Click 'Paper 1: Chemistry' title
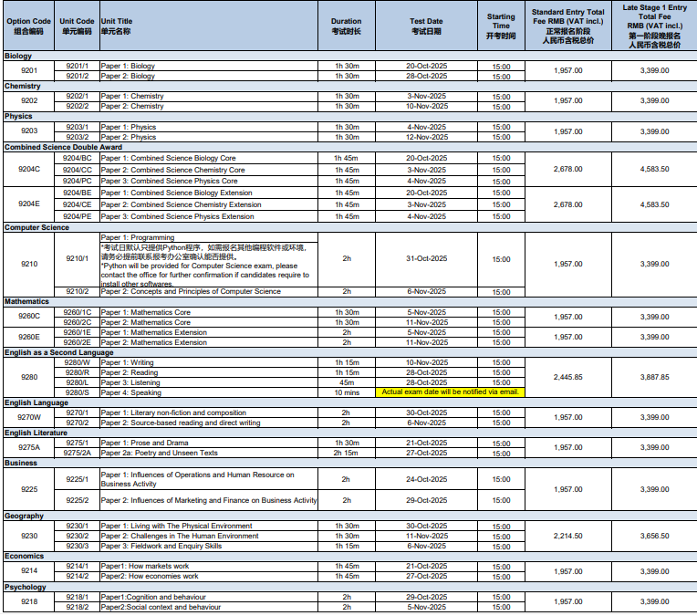Image resolution: width=697 pixels, height=616 pixels. (x=132, y=96)
